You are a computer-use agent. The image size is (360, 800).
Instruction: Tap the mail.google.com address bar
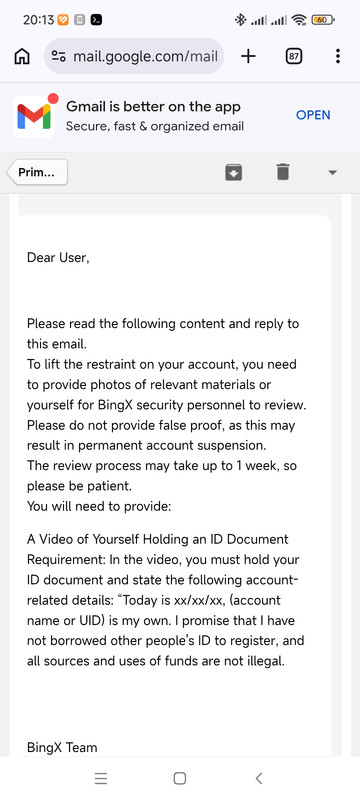point(134,56)
